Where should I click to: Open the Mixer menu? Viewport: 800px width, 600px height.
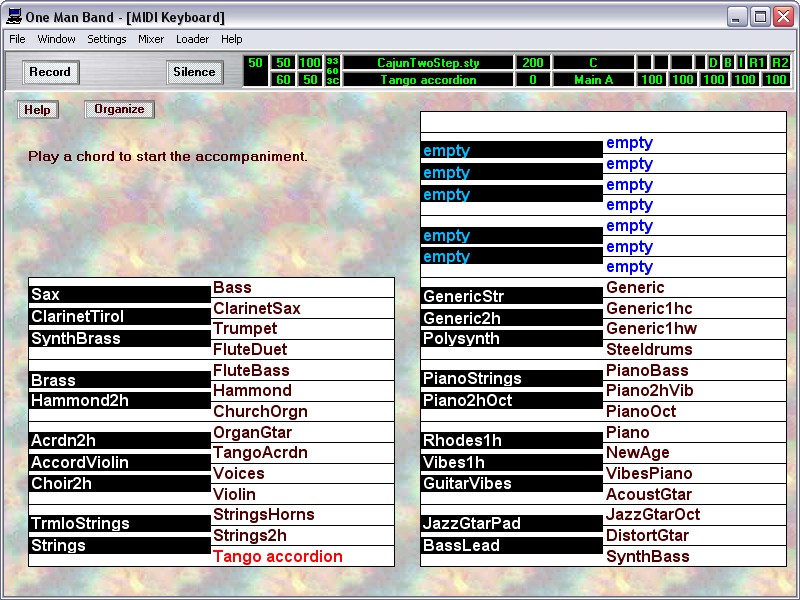(x=151, y=39)
